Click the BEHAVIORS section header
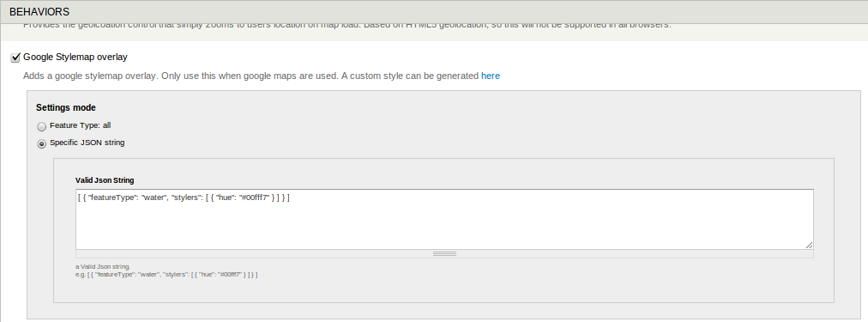Screen dimensions: 868x322 [x=434, y=12]
